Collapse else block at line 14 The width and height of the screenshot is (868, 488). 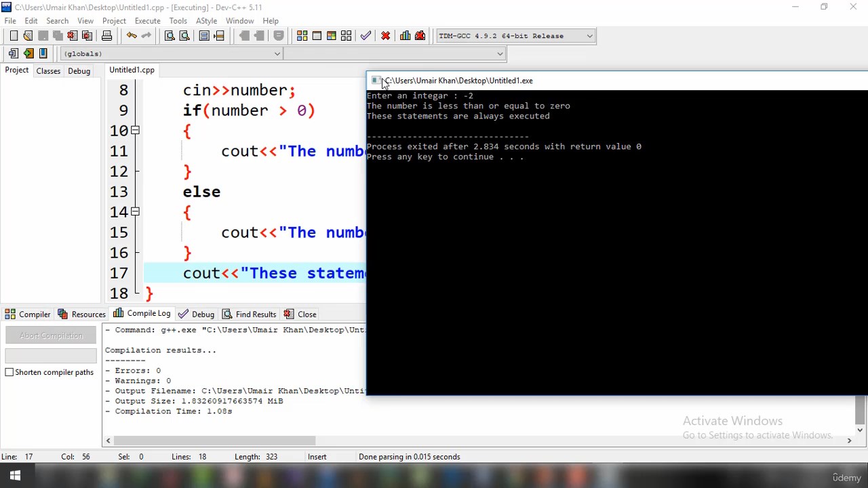click(136, 211)
